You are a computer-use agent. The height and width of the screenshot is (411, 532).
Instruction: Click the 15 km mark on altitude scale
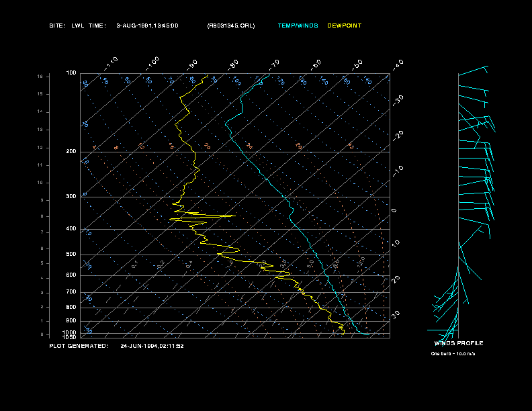click(40, 94)
